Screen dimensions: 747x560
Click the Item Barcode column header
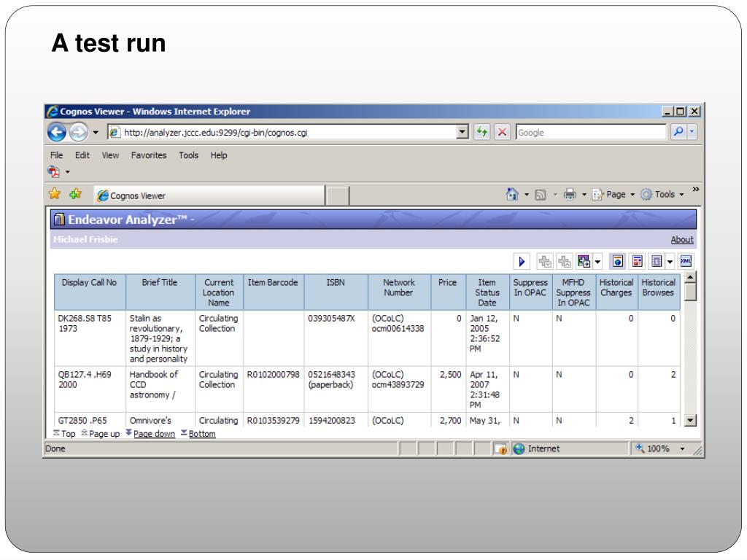click(274, 292)
